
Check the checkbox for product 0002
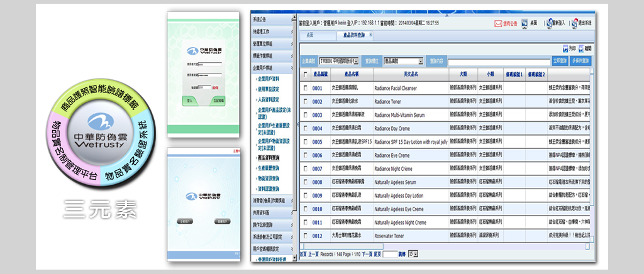(305, 102)
